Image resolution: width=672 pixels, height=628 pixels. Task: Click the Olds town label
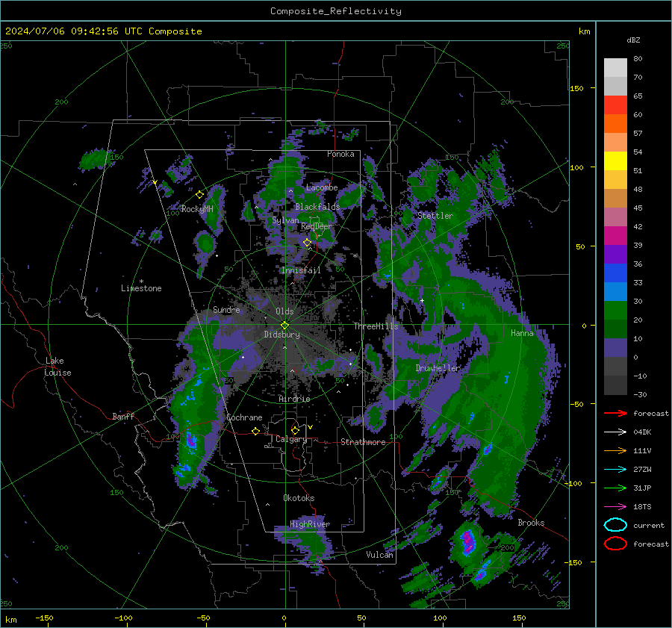[x=284, y=311]
